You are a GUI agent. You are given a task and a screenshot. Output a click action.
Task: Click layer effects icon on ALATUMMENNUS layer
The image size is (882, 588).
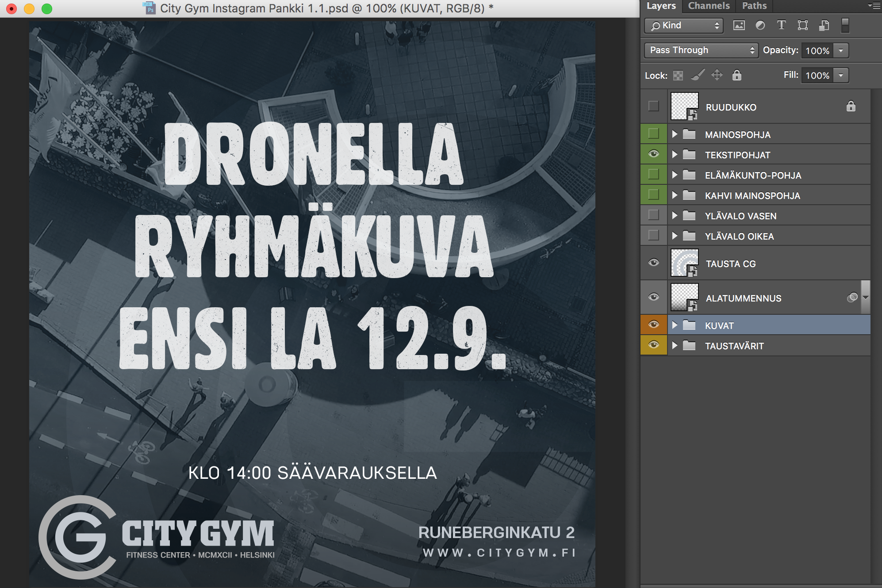coord(852,298)
